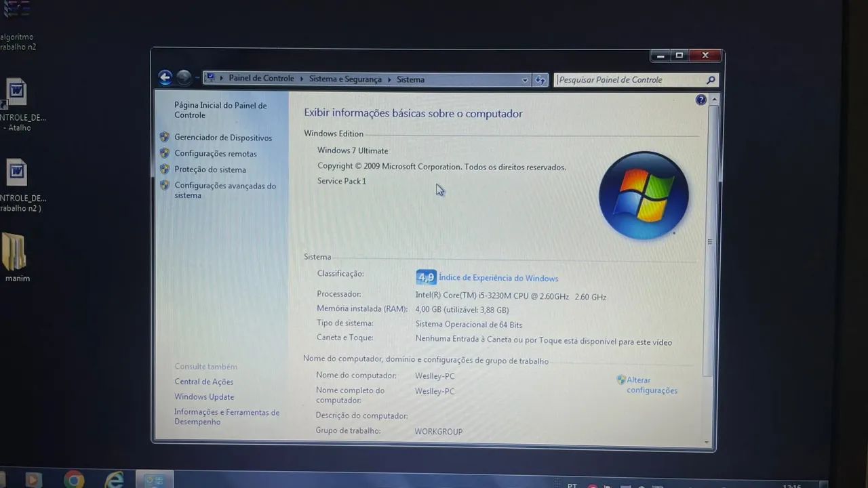868x488 pixels.
Task: Go back with the blue Back arrow
Action: [165, 78]
